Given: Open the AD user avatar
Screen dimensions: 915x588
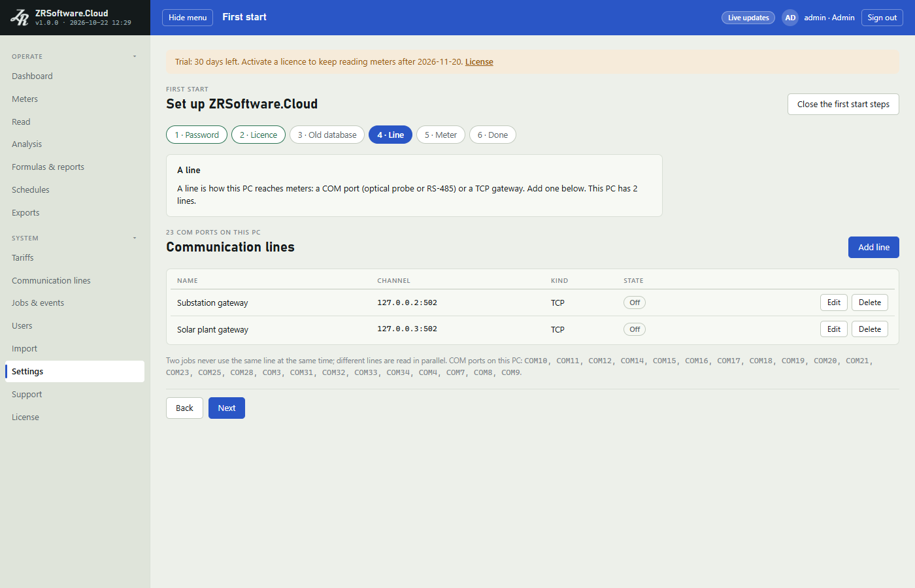Looking at the screenshot, I should coord(790,18).
